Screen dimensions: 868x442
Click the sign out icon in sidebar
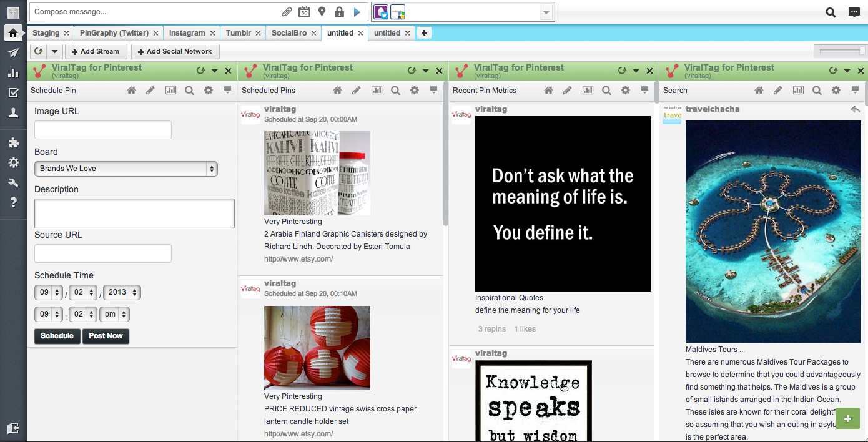(13, 428)
